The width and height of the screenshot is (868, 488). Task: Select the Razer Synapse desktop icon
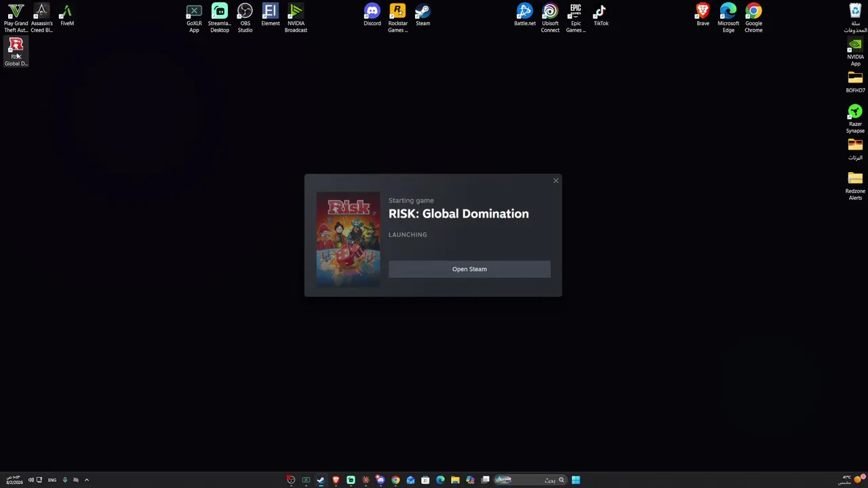(855, 119)
